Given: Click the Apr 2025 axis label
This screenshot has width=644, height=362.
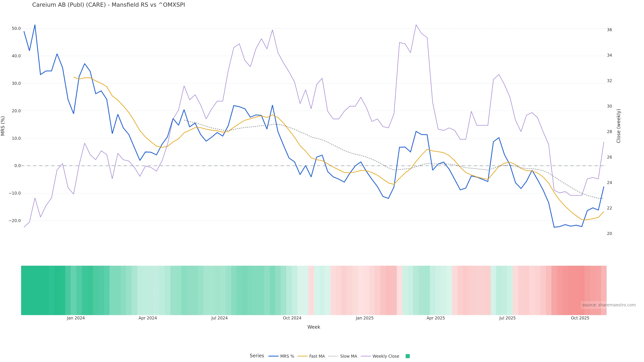Looking at the screenshot, I should [x=436, y=318].
